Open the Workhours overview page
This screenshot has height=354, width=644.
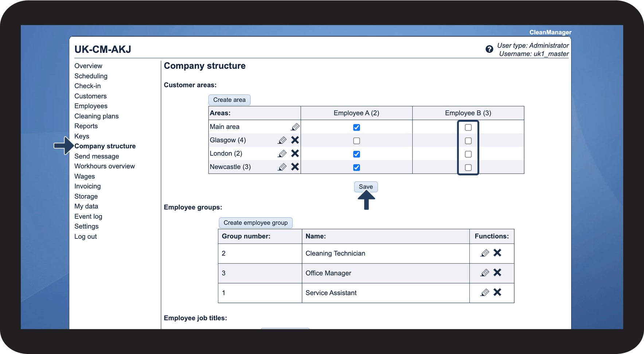point(105,166)
